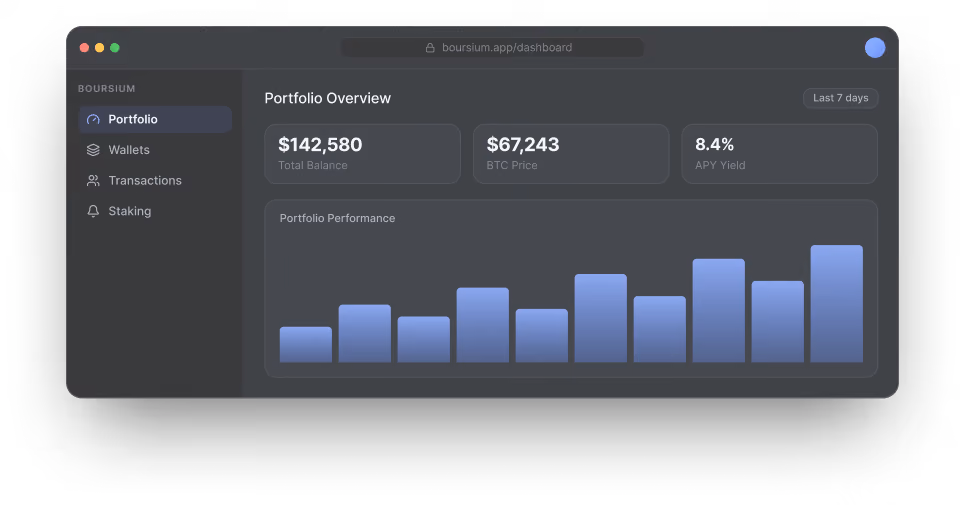Select the Portfolio sidebar item

tap(155, 119)
